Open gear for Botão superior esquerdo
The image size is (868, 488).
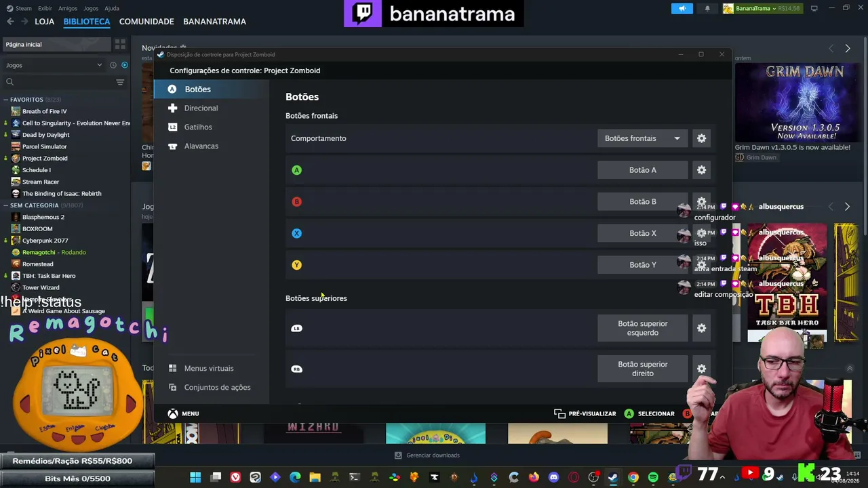[702, 328]
